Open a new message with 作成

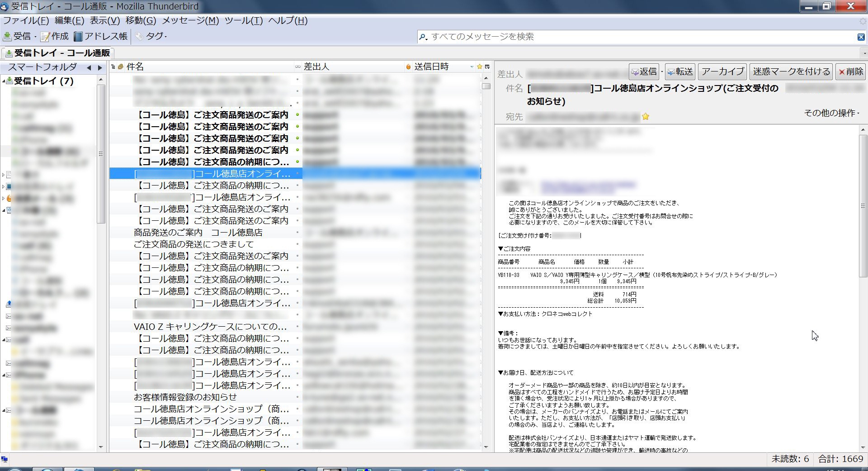54,36
